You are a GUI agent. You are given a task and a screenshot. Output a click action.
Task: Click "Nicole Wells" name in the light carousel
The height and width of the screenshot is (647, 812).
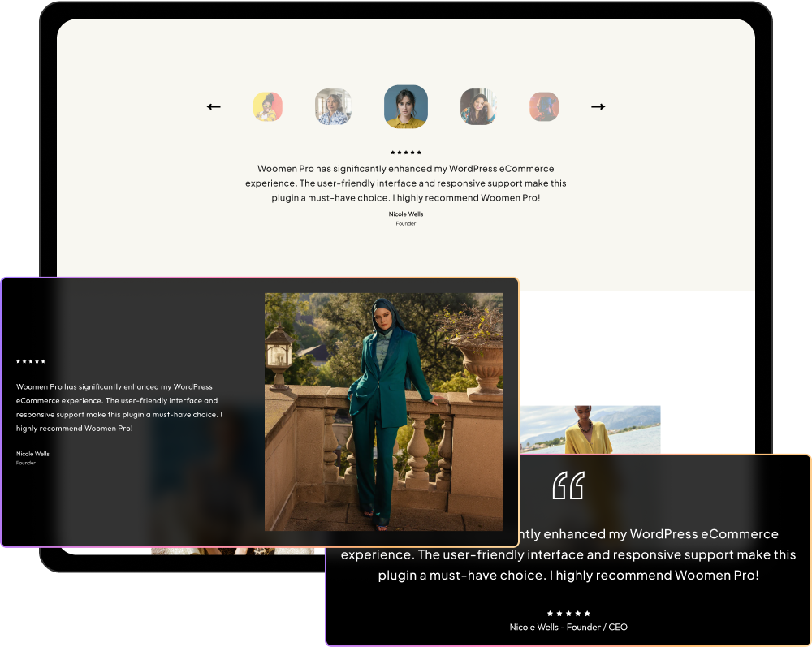406,214
